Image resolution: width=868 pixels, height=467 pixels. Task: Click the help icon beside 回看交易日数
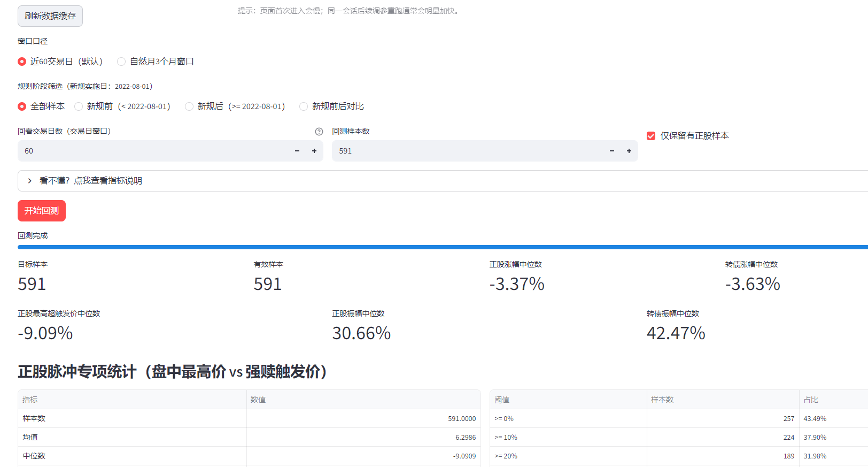coord(319,132)
